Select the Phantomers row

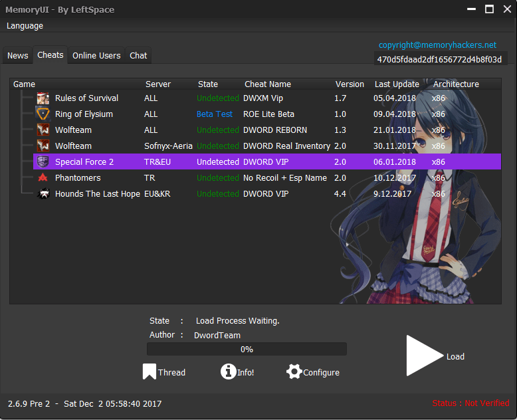tap(267, 177)
